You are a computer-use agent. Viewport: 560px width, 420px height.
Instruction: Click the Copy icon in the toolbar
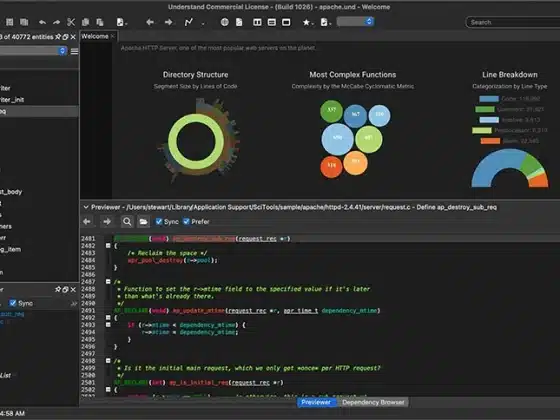(x=85, y=22)
